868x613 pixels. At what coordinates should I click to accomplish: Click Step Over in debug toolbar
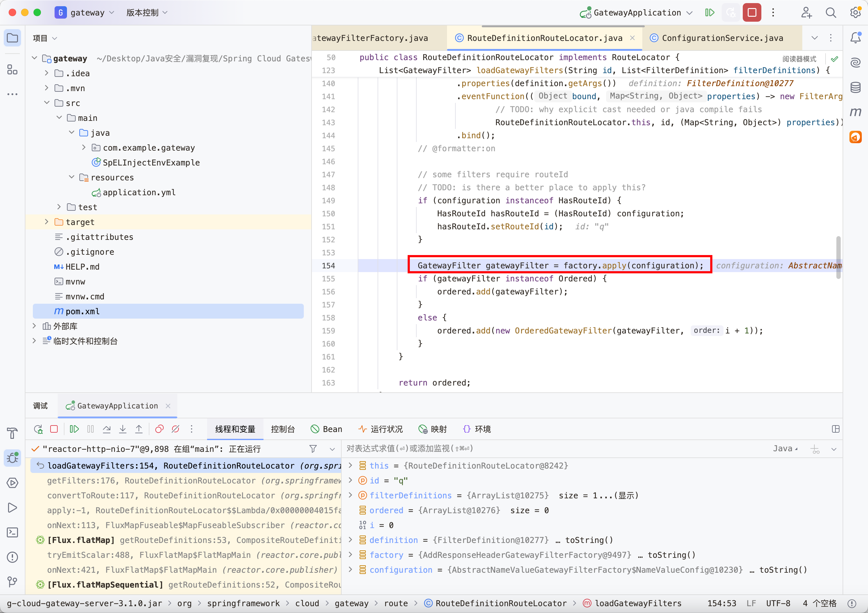click(107, 429)
